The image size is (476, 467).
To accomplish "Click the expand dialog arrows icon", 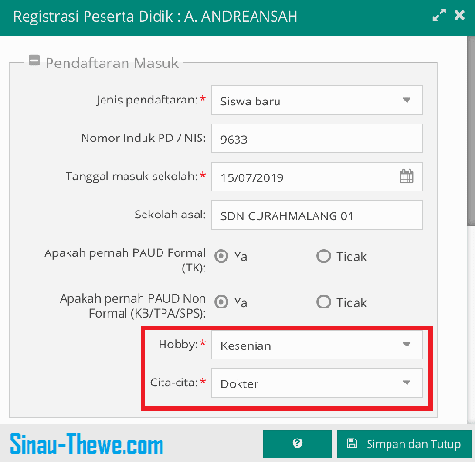I will click(439, 15).
